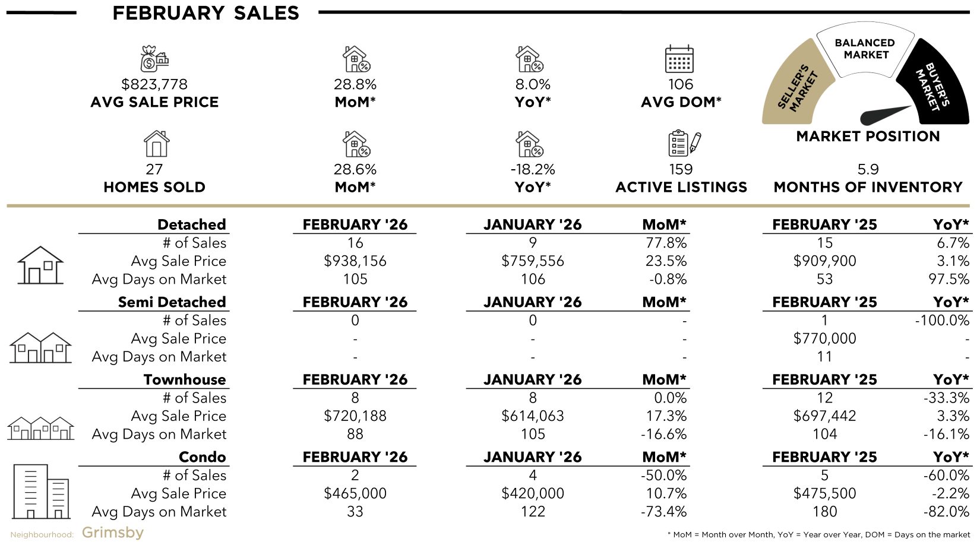
Task: Click the Condo building icon
Action: tap(40, 492)
